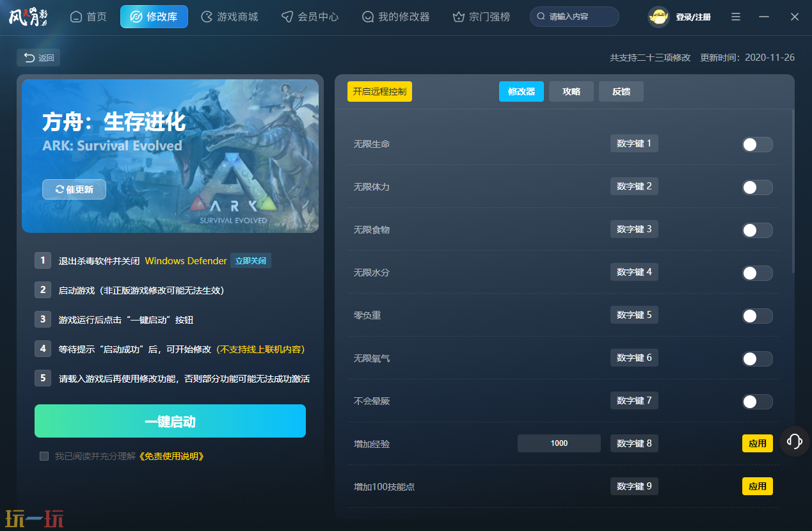This screenshot has height=531, width=812.
Task: Check the 我已阅读并充分理解 checkbox
Action: pyautogui.click(x=44, y=456)
